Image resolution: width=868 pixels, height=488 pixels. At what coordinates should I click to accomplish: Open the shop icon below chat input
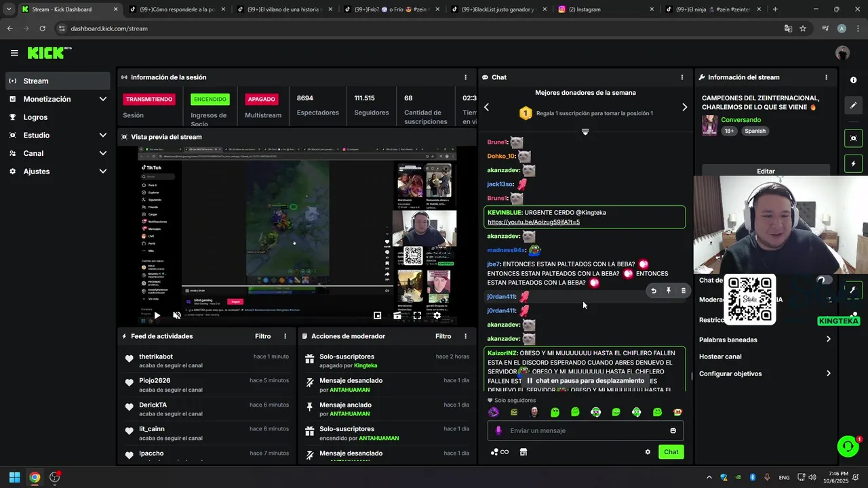pos(524,452)
